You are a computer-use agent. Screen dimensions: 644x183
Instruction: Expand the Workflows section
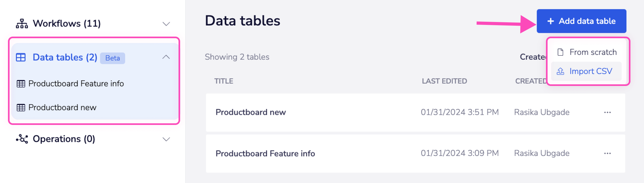pos(166,24)
